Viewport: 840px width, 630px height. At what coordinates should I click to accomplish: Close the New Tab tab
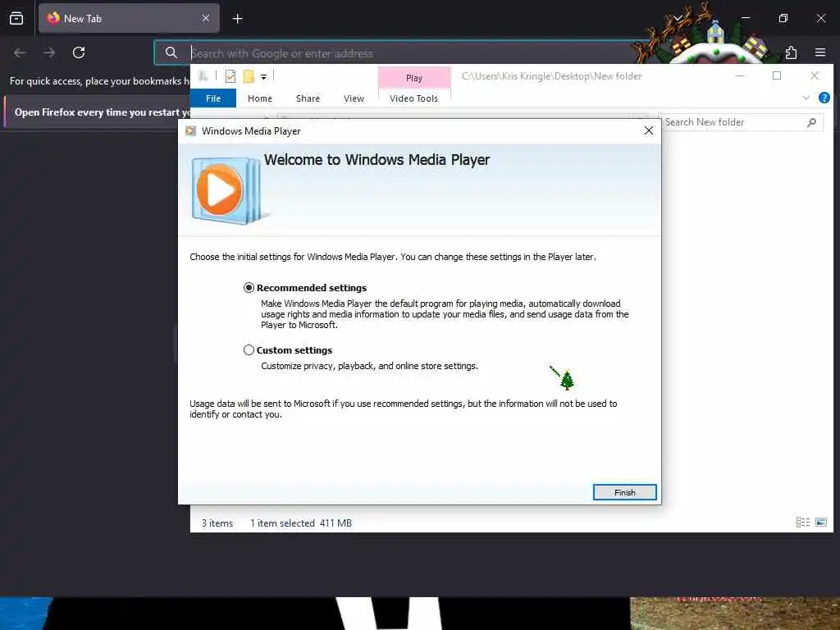206,18
